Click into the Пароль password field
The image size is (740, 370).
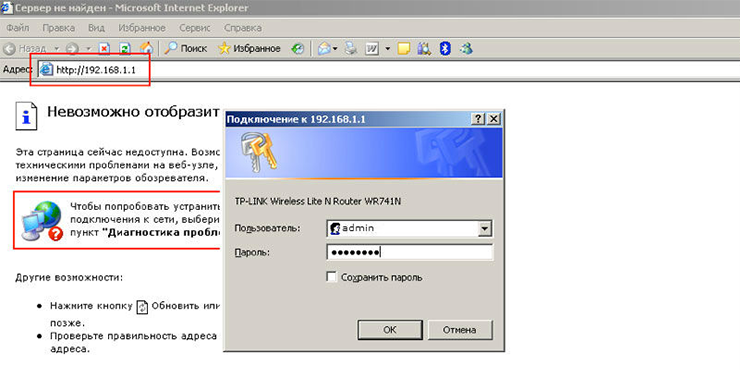[410, 252]
